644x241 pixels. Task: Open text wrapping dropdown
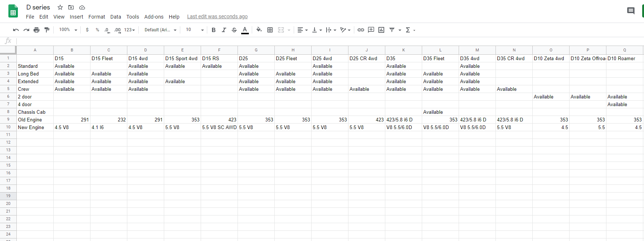click(331, 30)
